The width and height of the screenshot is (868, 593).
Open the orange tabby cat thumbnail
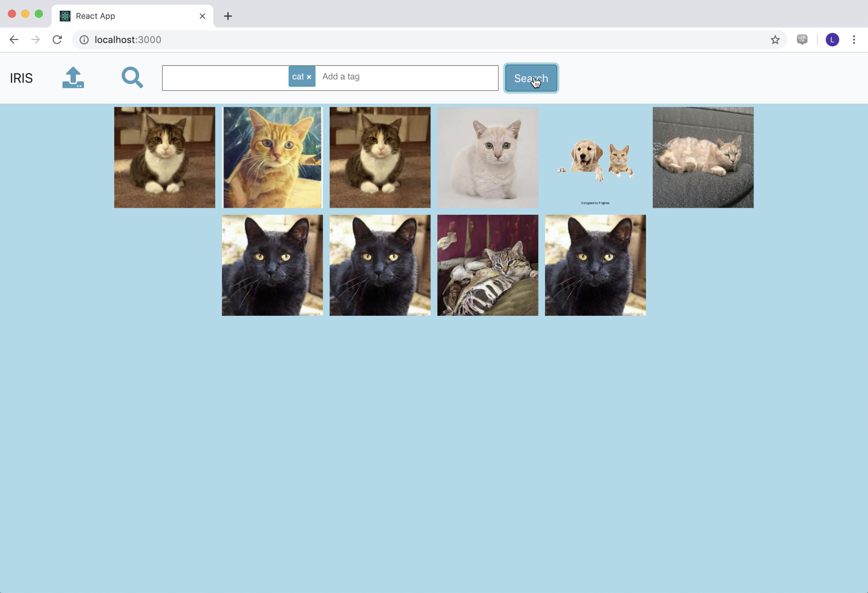point(272,157)
